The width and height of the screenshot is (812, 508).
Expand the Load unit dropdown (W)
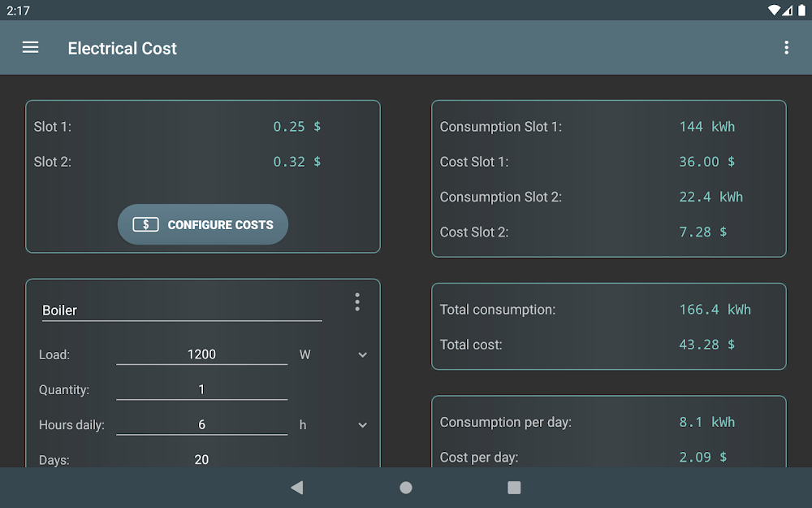coord(362,355)
